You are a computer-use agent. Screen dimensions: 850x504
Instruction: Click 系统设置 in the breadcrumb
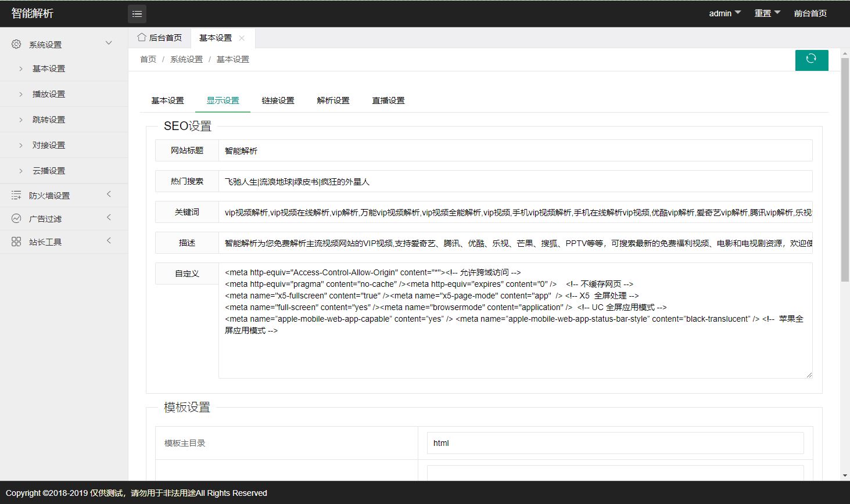point(187,59)
